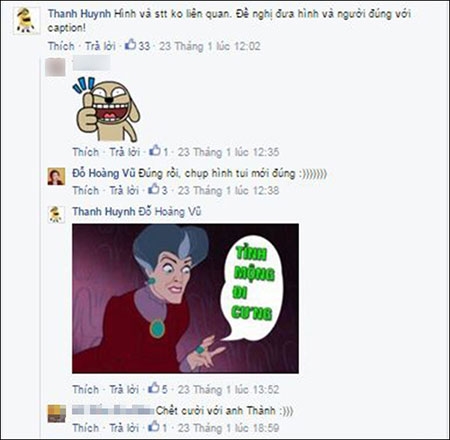The image size is (450, 440).
Task: Open the small minion avatar beside the image reply
Action: pos(56,214)
